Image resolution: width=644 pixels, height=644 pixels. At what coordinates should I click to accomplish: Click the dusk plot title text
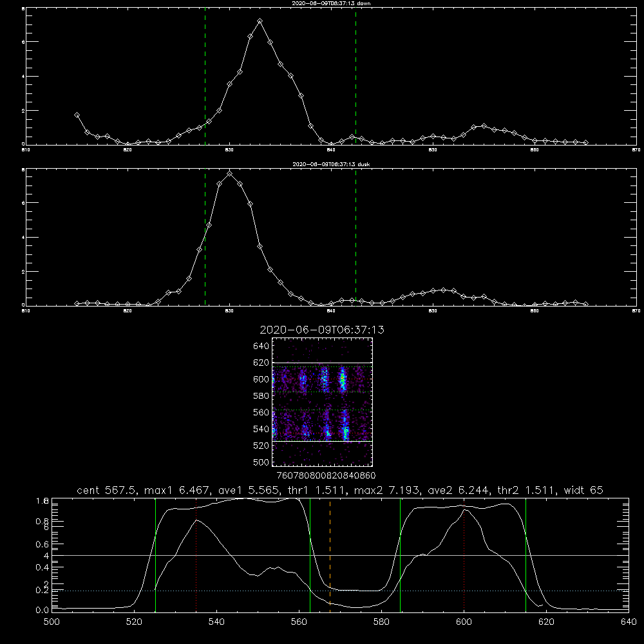point(331,164)
